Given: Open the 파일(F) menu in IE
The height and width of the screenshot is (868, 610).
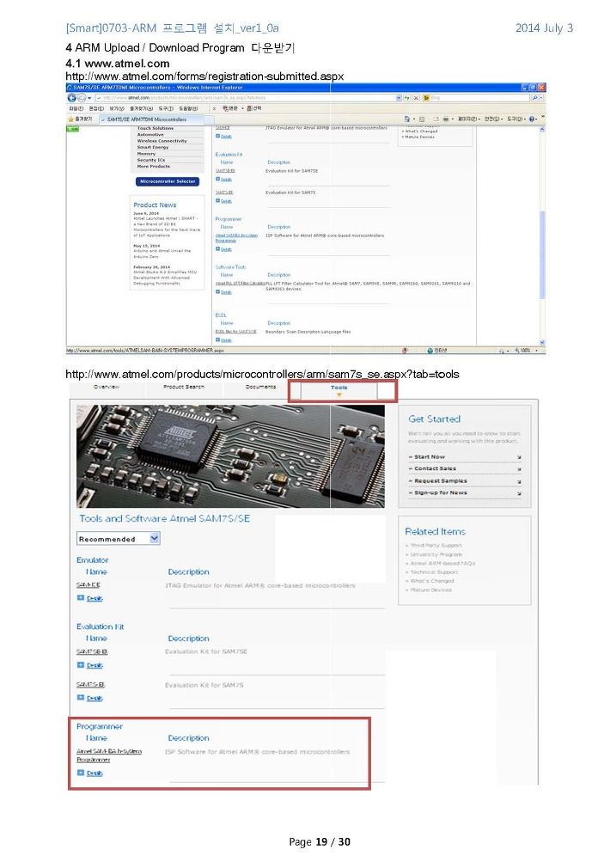Looking at the screenshot, I should (x=76, y=108).
